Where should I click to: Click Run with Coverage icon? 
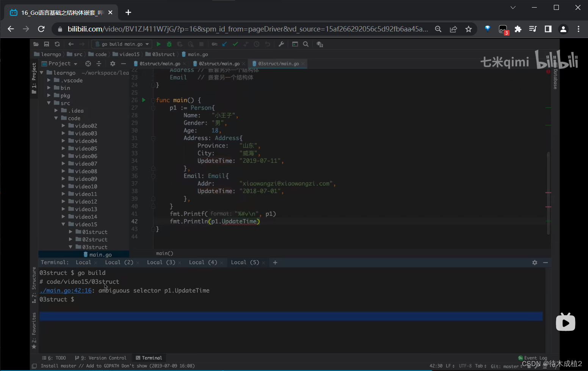click(x=180, y=44)
